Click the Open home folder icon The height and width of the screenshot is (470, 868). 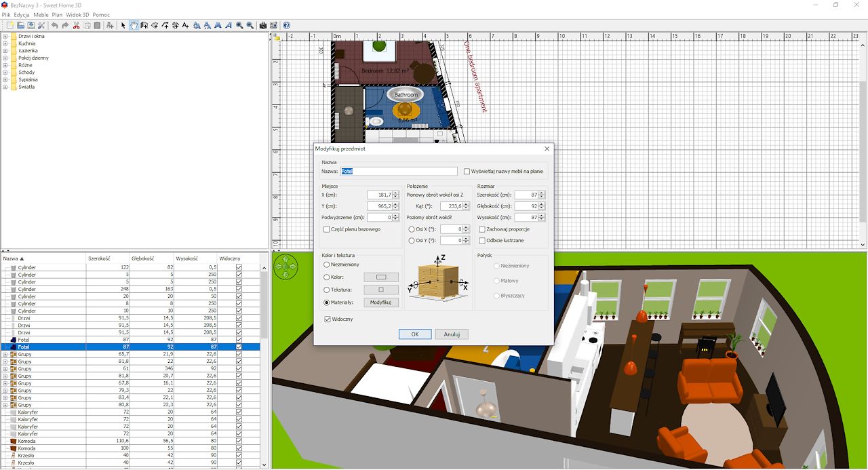click(21, 25)
